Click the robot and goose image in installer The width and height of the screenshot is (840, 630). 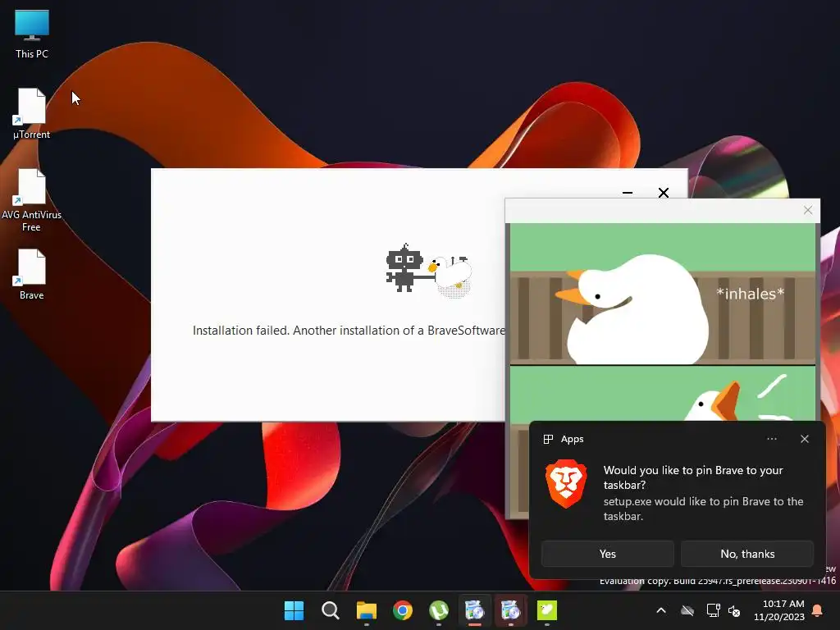pos(428,269)
